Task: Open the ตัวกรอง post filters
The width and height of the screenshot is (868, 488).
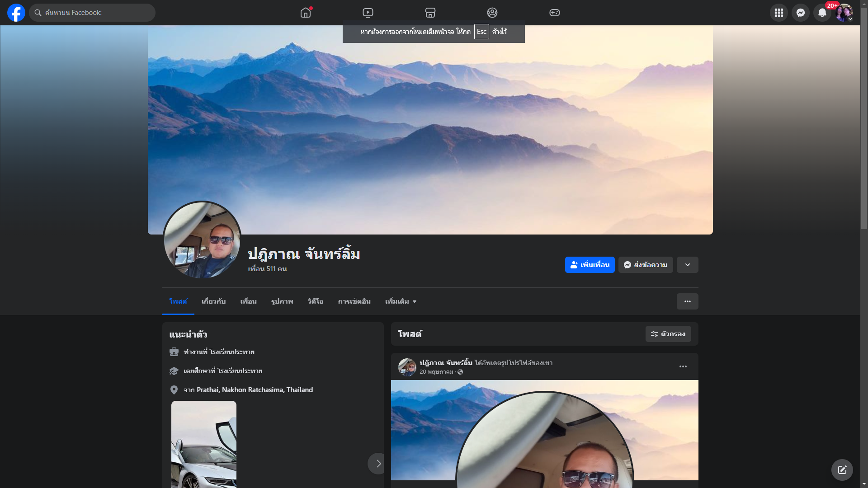Action: (x=668, y=334)
